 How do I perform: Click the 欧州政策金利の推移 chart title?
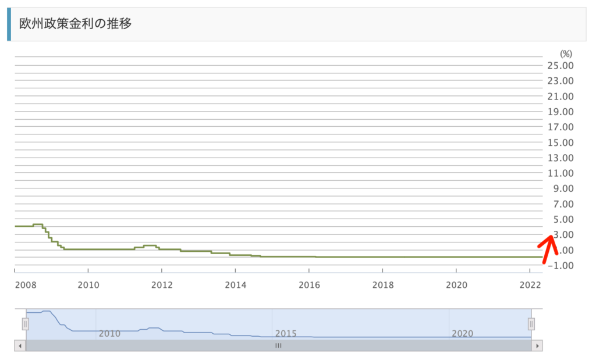(76, 24)
